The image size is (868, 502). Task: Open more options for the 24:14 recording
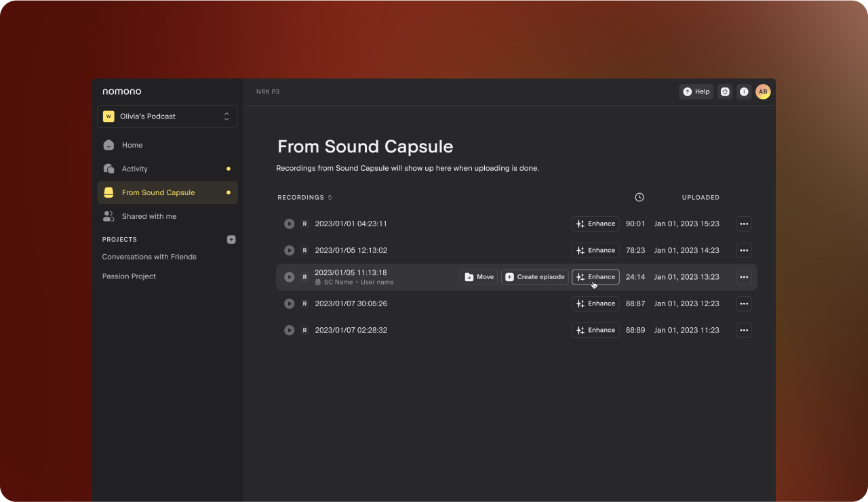pyautogui.click(x=744, y=277)
